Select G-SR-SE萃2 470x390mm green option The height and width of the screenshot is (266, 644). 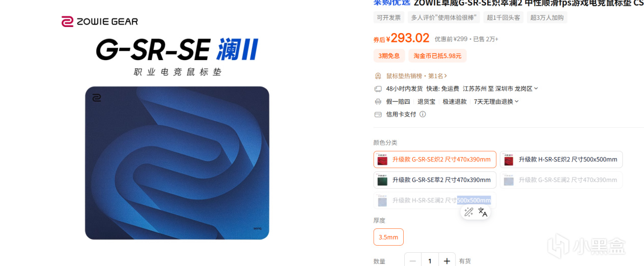click(x=435, y=180)
